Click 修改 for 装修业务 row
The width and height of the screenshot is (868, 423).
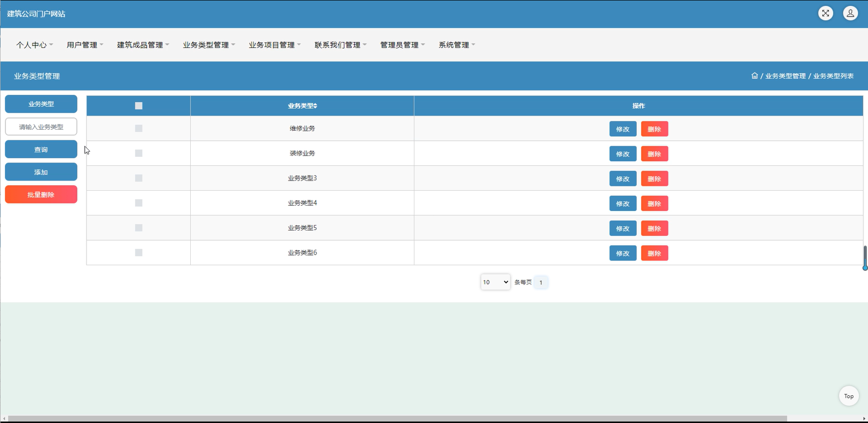(x=623, y=154)
